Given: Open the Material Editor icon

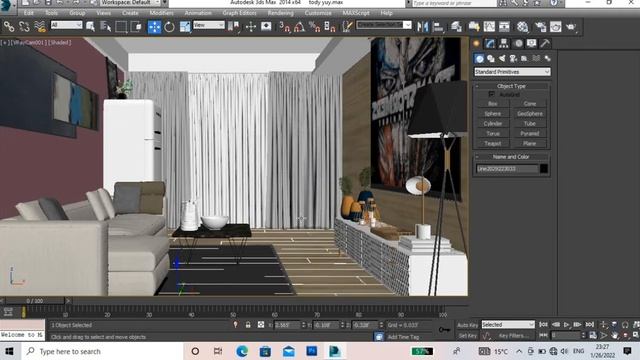Looking at the screenshot, I should coord(522,27).
